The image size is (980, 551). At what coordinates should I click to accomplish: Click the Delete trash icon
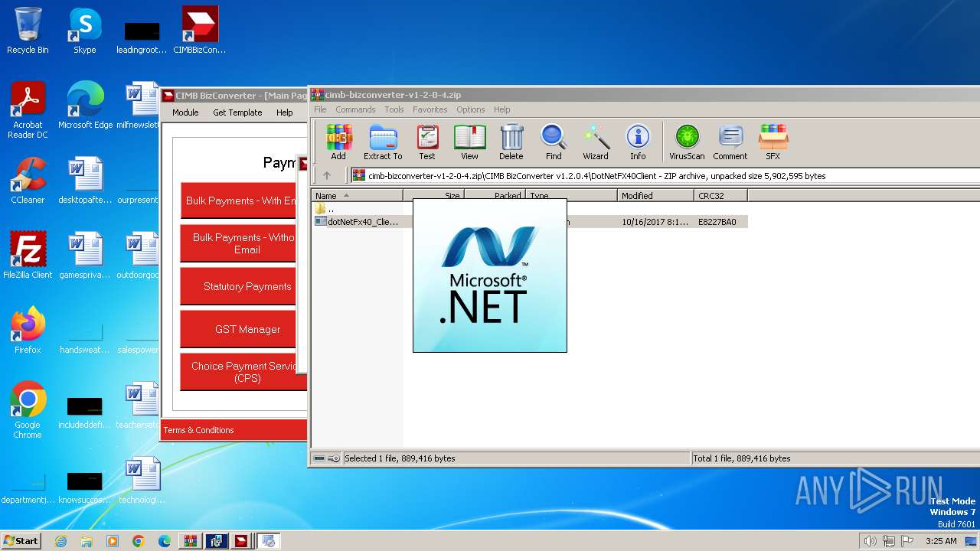click(x=511, y=142)
